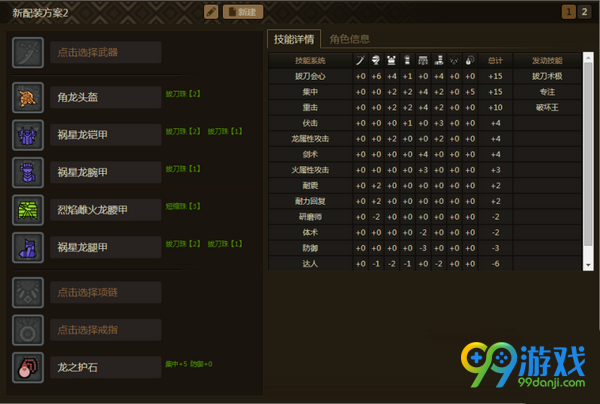Click the chest armor column header icon
This screenshot has width=600, height=404.
[x=391, y=60]
